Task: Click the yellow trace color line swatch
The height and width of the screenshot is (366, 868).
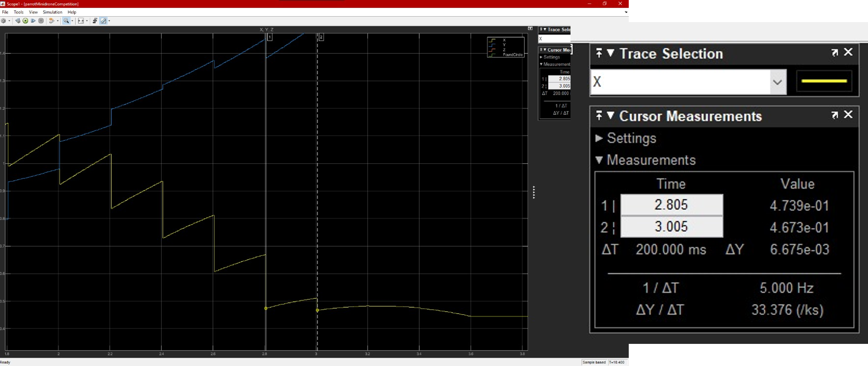Action: tap(824, 81)
